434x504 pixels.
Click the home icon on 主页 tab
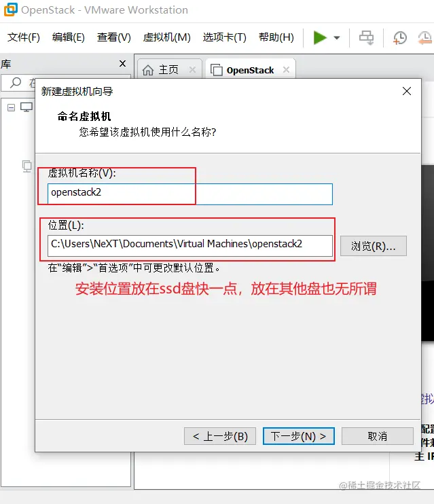point(148,70)
